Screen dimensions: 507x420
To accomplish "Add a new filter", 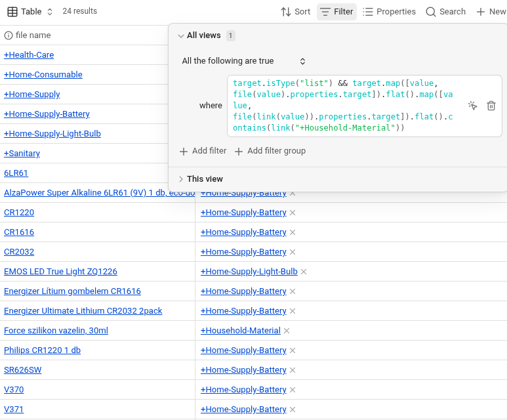I will pyautogui.click(x=203, y=151).
